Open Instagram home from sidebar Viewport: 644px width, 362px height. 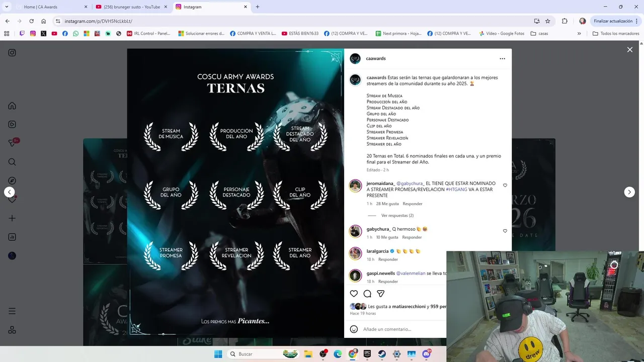12,106
